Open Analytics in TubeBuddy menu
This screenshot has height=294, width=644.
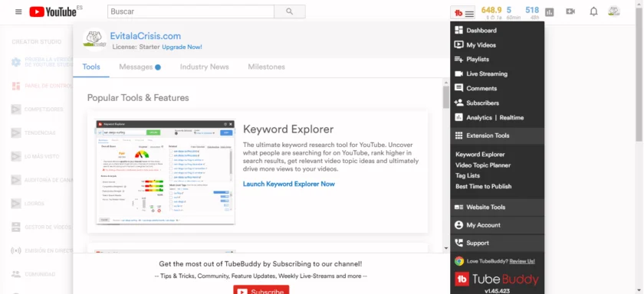coord(479,118)
